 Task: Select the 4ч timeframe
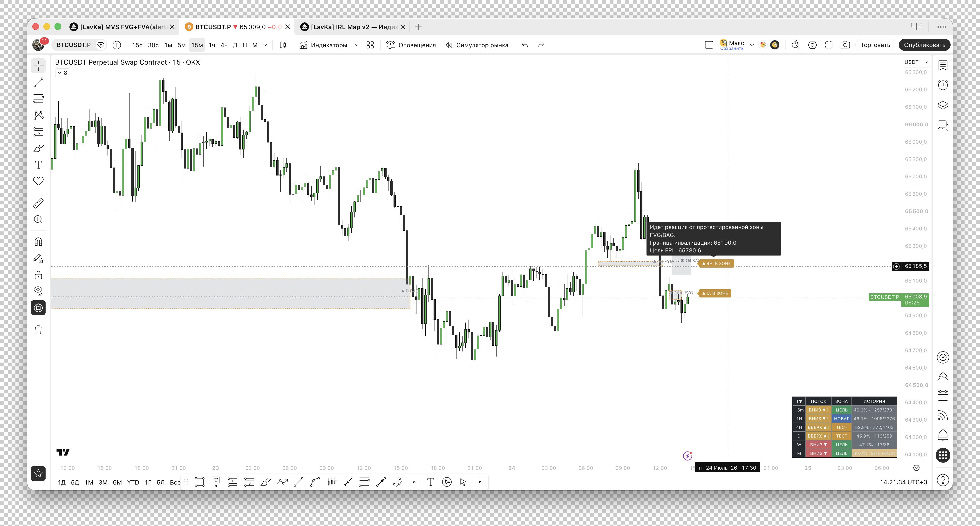(224, 45)
